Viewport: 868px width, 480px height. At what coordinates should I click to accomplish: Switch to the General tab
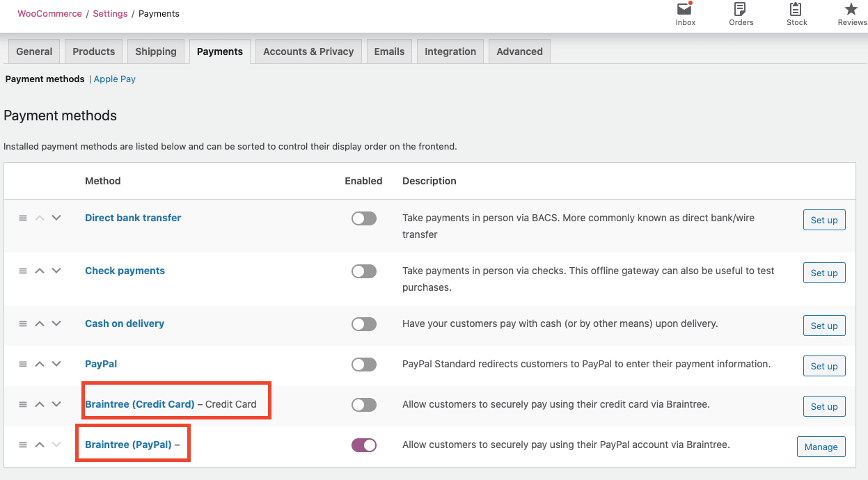pyautogui.click(x=34, y=51)
